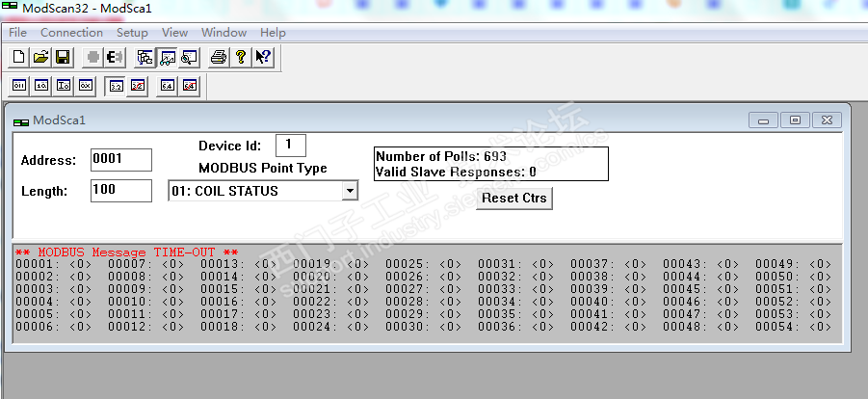
Task: Print using the printer toolbar icon
Action: (220, 57)
